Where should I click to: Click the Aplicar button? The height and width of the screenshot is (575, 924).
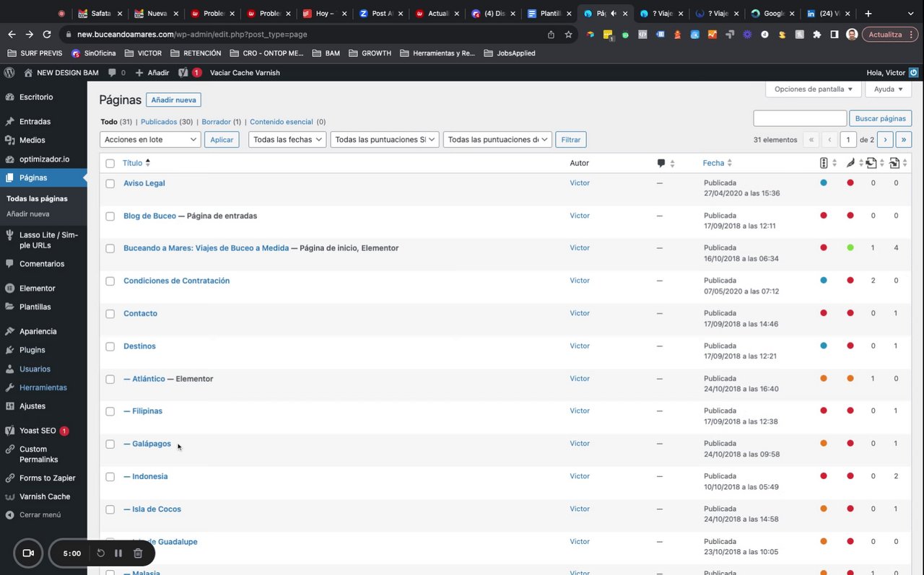tap(222, 140)
